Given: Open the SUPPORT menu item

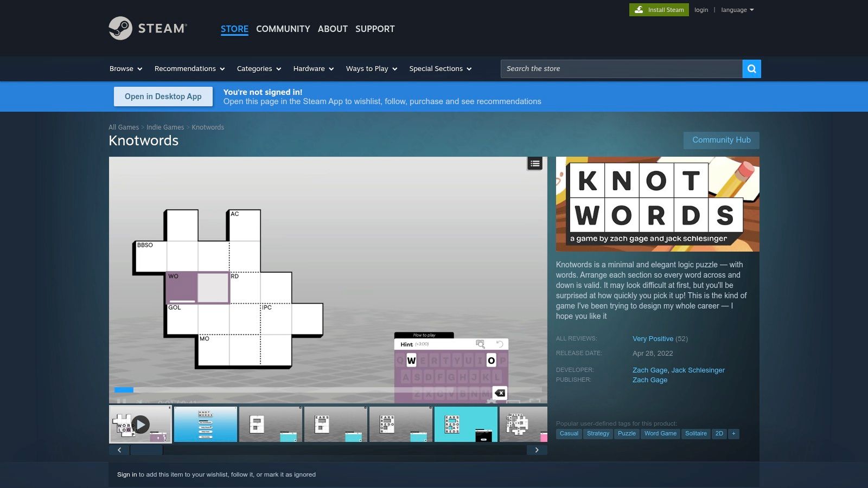Looking at the screenshot, I should point(375,29).
